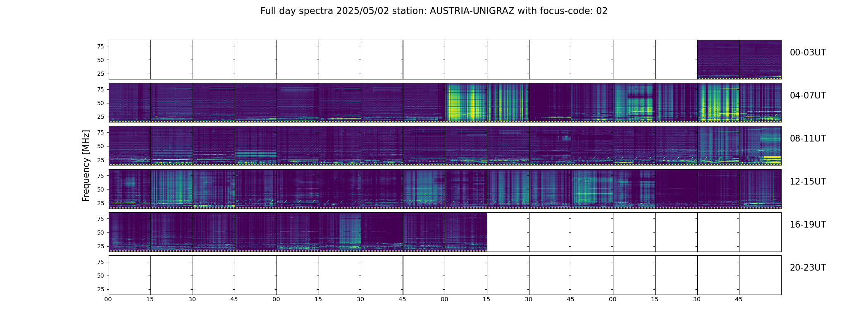Image resolution: width=868 pixels, height=331 pixels.
Task: Click the 75 tick label of 00-03UT row
Action: click(x=100, y=46)
